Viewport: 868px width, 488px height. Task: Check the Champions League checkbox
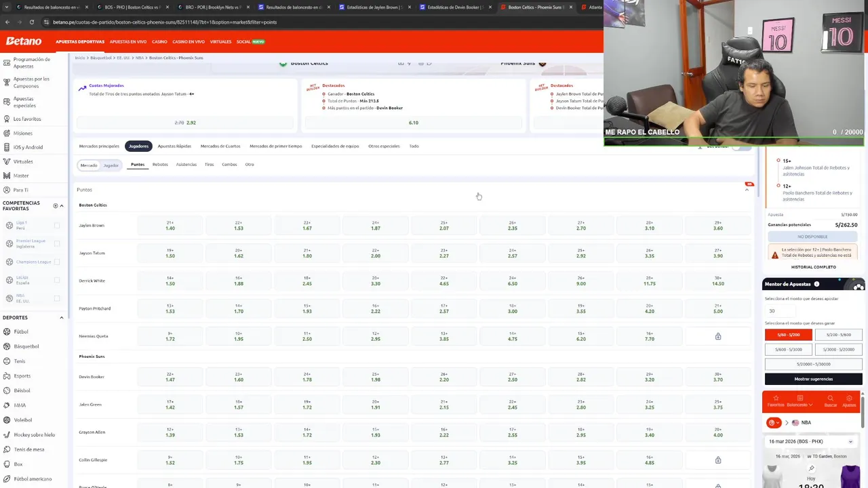57,262
